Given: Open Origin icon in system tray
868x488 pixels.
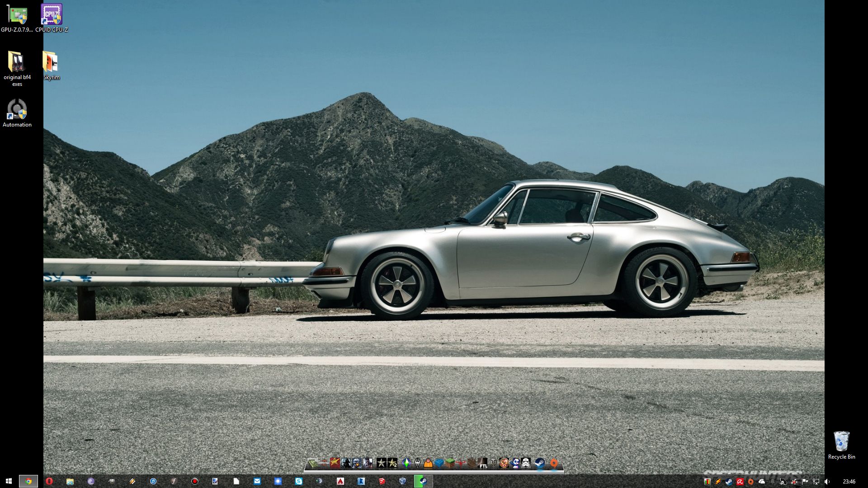Looking at the screenshot, I should 751,481.
